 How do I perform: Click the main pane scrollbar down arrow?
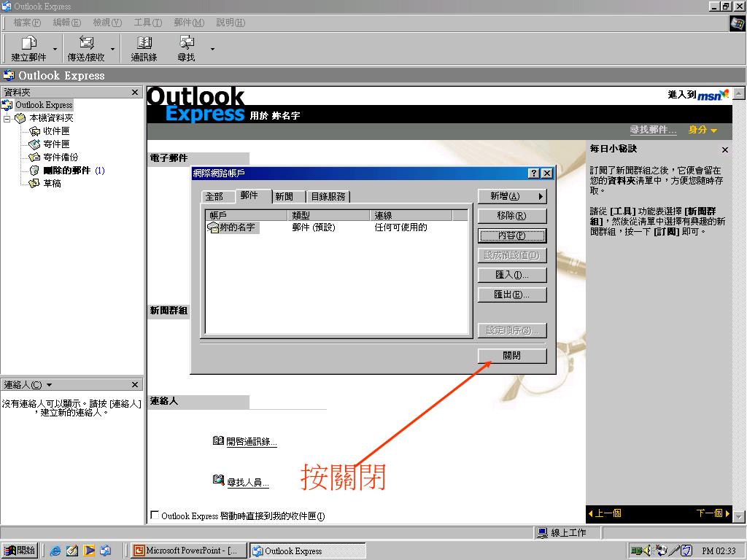click(x=739, y=516)
